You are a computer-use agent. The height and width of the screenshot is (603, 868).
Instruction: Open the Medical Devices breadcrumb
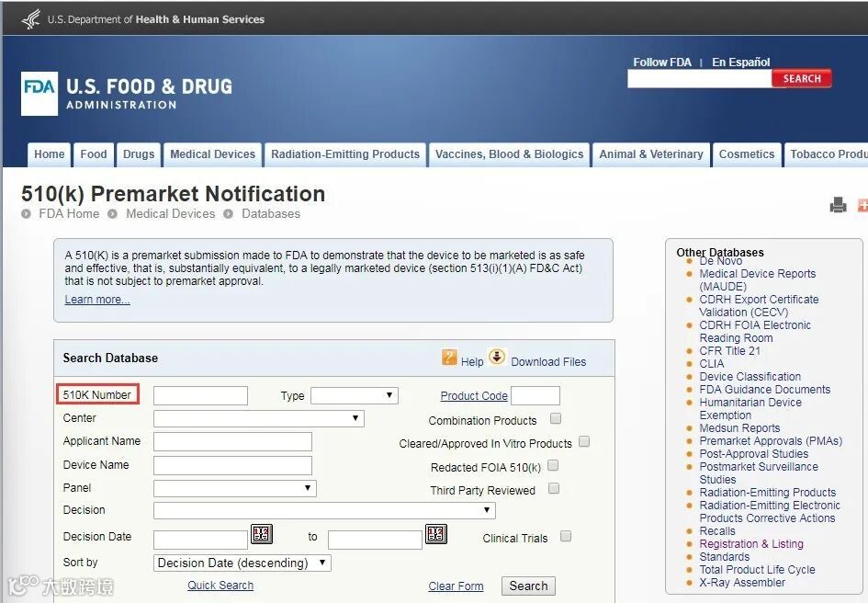(171, 214)
